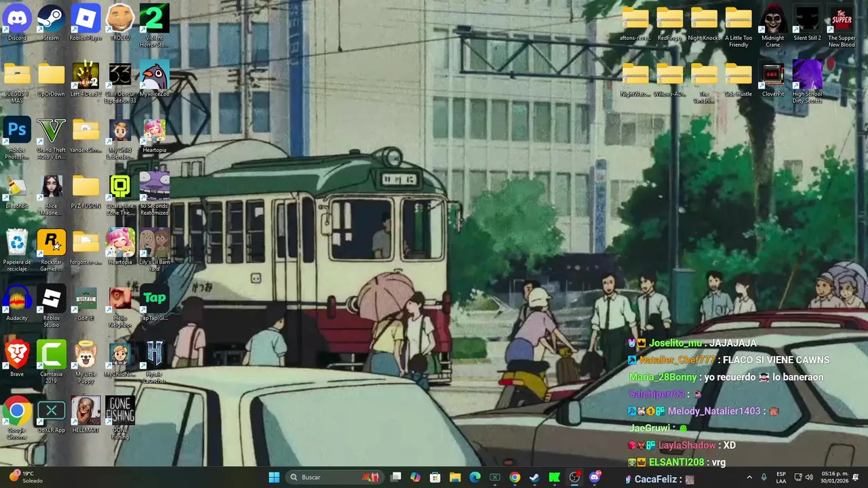Open the 19°C Soleado weather widget

(x=26, y=477)
